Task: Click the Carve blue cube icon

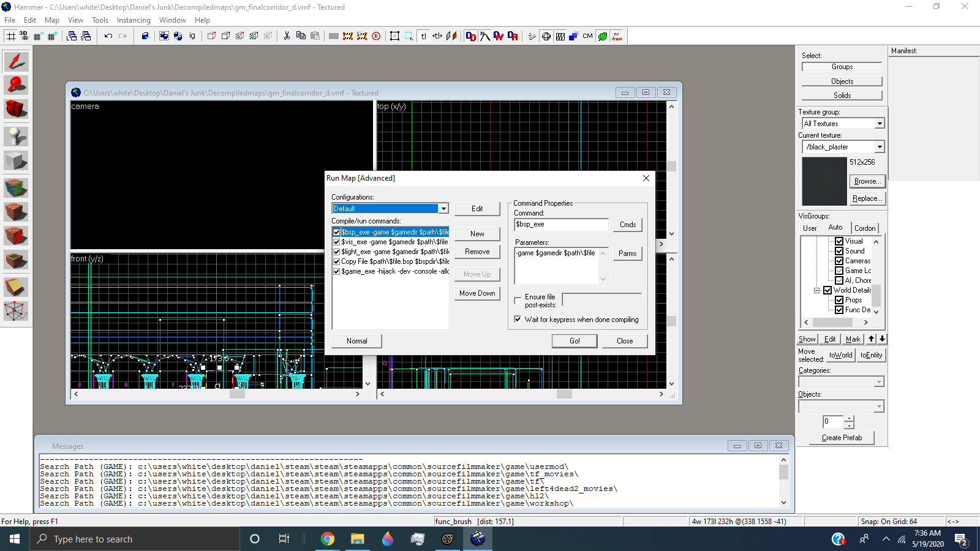Action: click(x=145, y=36)
